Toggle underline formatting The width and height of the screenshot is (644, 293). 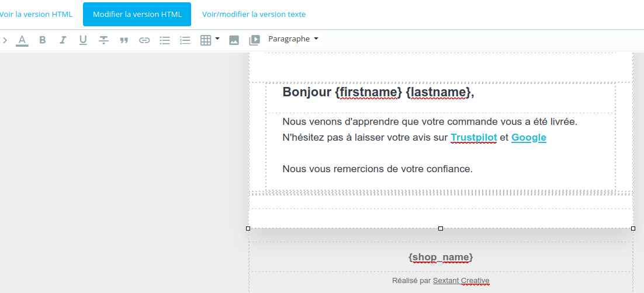tap(83, 40)
